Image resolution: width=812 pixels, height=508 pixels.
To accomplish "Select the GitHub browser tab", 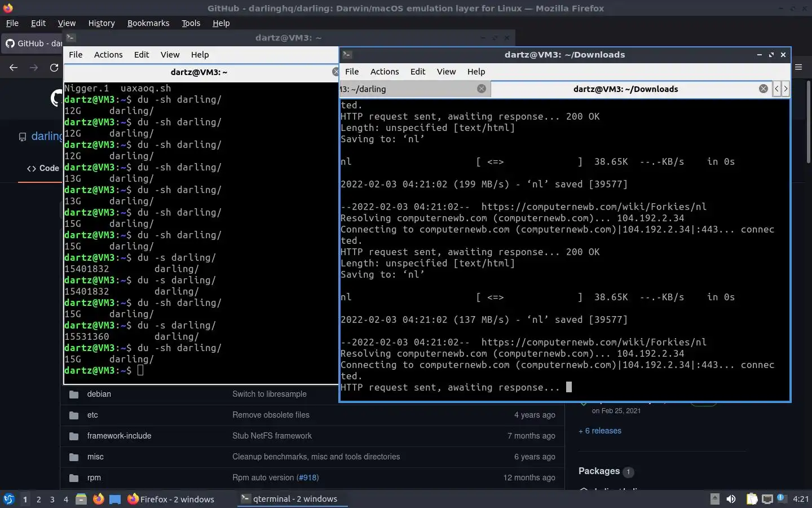I will tap(33, 43).
